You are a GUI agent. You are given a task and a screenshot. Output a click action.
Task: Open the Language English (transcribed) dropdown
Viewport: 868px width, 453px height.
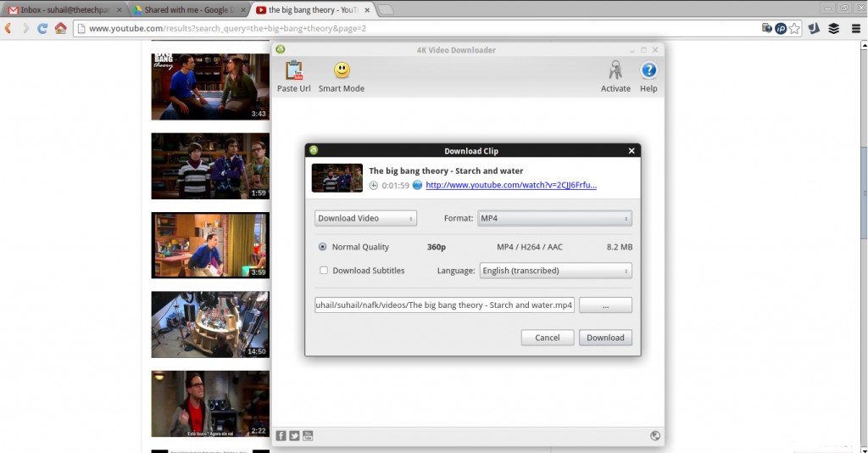pos(555,271)
